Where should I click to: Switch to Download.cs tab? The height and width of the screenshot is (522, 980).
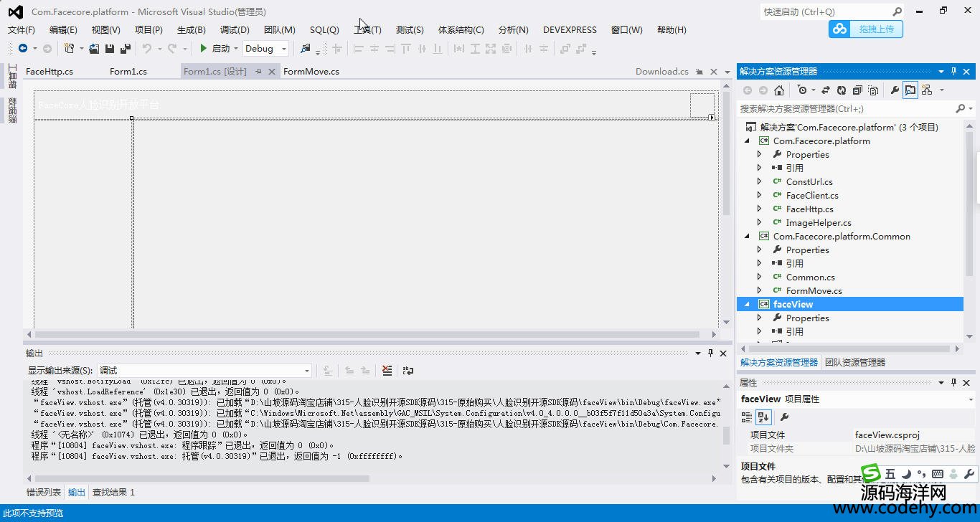pyautogui.click(x=661, y=71)
